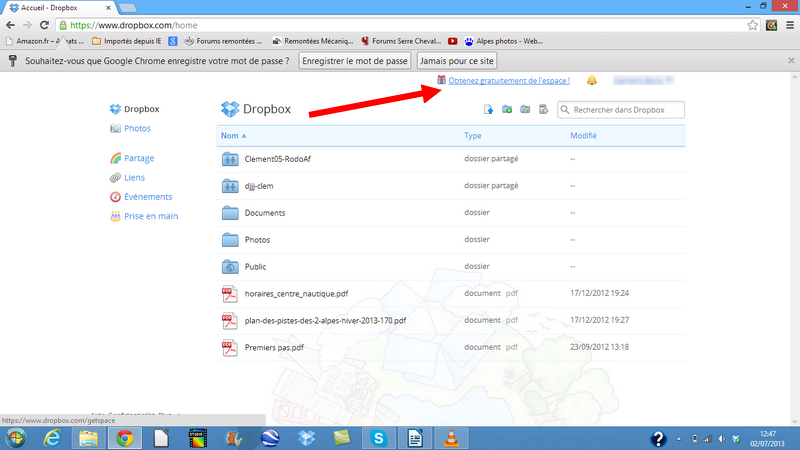Image resolution: width=800 pixels, height=450 pixels.
Task: Click the volume icon in system tray
Action: [721, 439]
